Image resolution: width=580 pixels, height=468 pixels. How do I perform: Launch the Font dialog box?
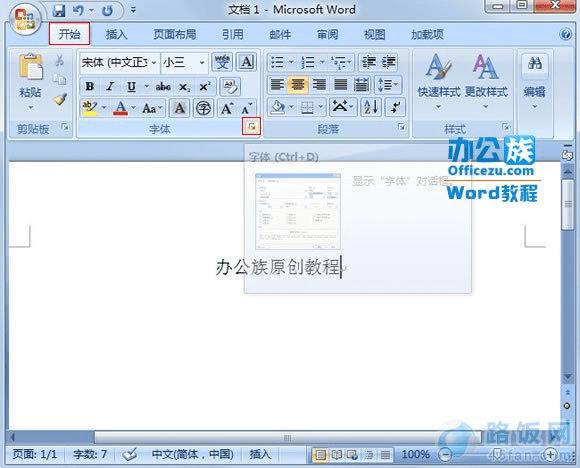coord(252,127)
